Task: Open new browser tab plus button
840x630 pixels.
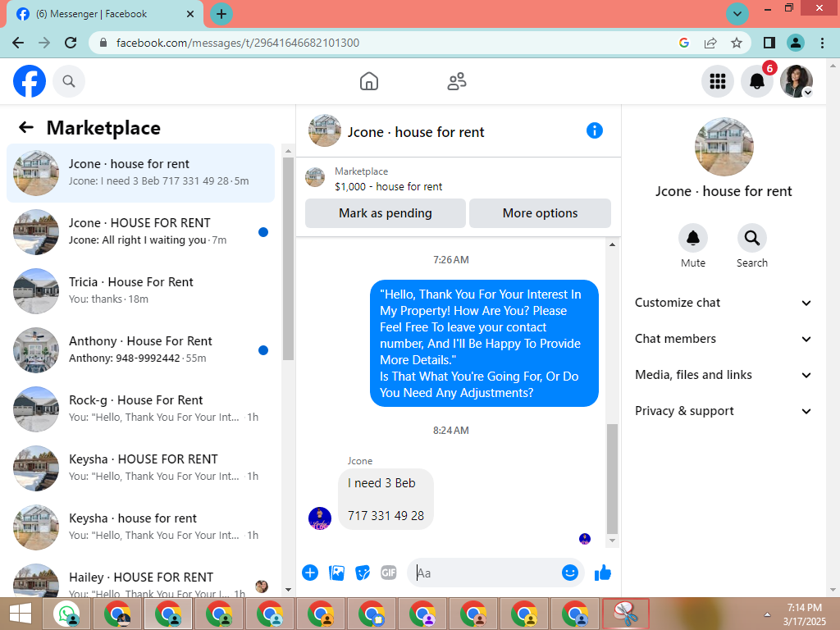Action: (221, 13)
